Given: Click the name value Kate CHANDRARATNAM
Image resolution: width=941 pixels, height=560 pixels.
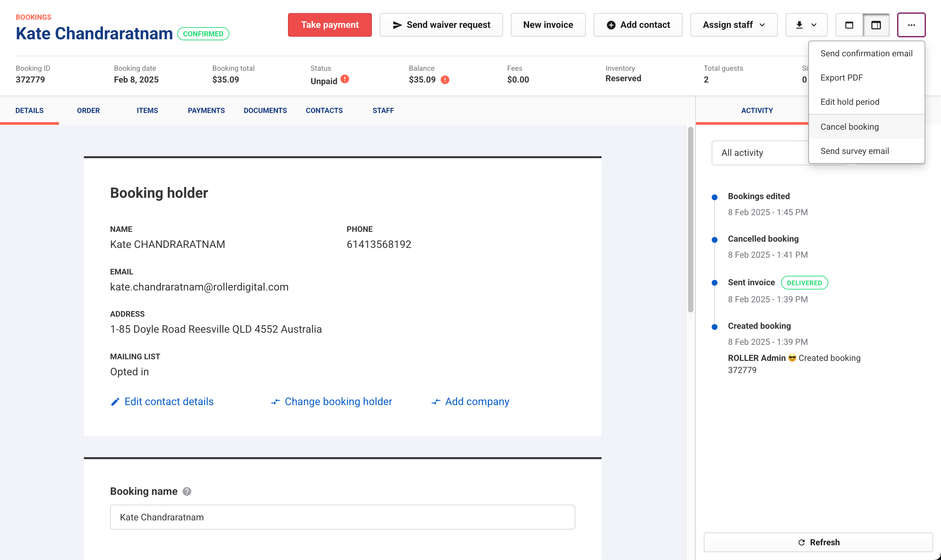Looking at the screenshot, I should point(167,244).
